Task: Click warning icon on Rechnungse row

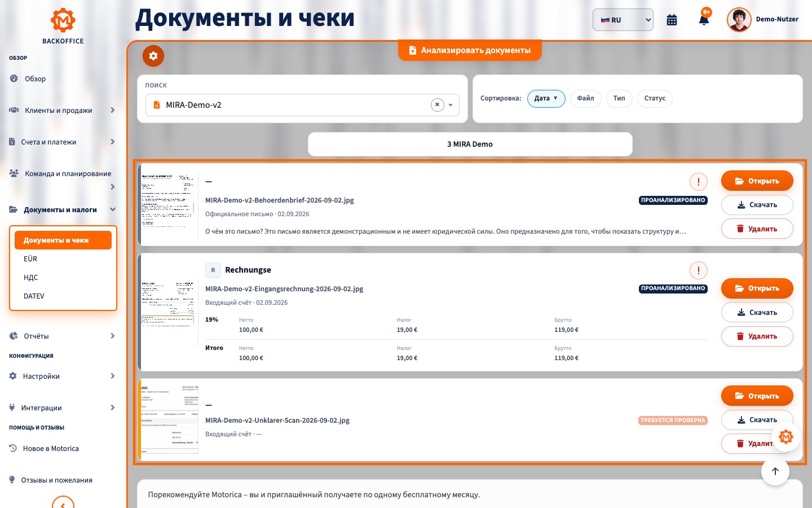Action: [x=698, y=270]
